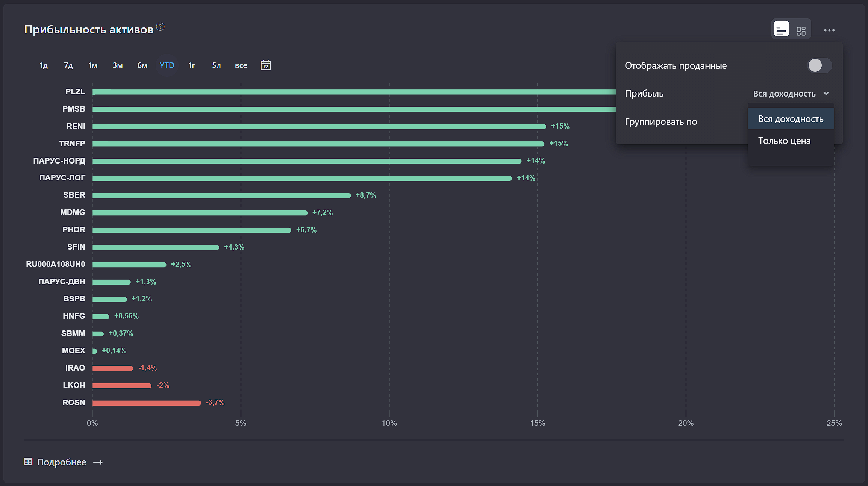Click the table icon beside Подробнее
The height and width of the screenshot is (486, 868).
28,462
